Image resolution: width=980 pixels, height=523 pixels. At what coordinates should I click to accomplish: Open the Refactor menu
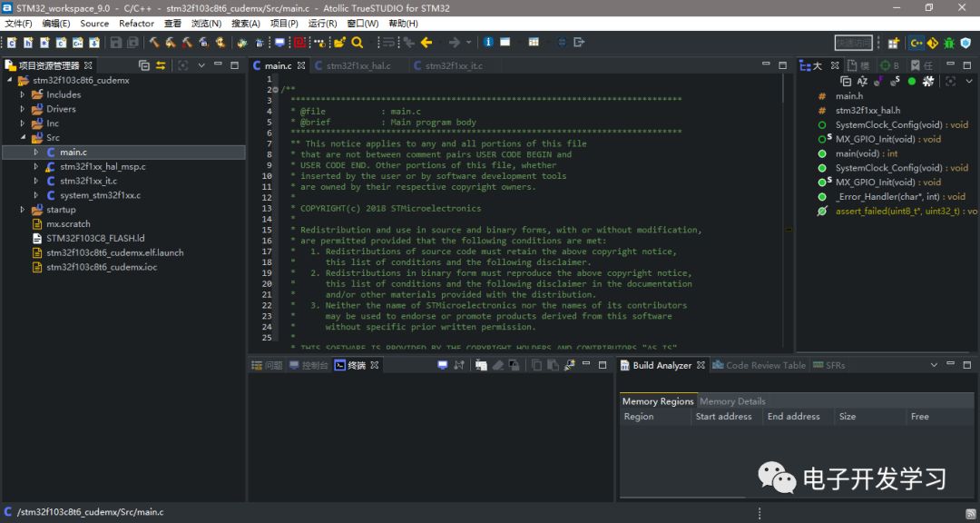click(x=136, y=23)
